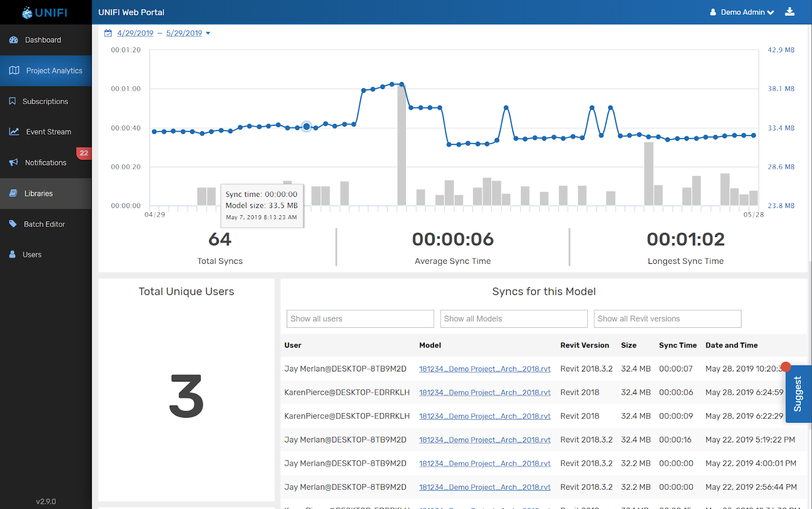812x509 pixels.
Task: Open the Event Stream page
Action: click(46, 132)
